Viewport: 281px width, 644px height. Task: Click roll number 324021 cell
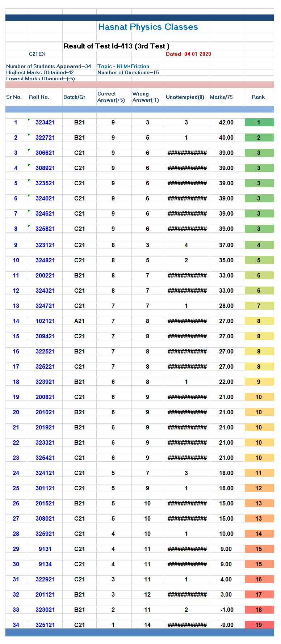[45, 198]
